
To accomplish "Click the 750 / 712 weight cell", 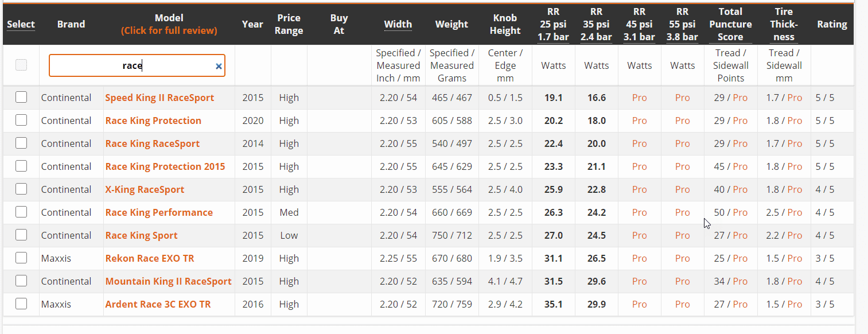I will point(452,235).
